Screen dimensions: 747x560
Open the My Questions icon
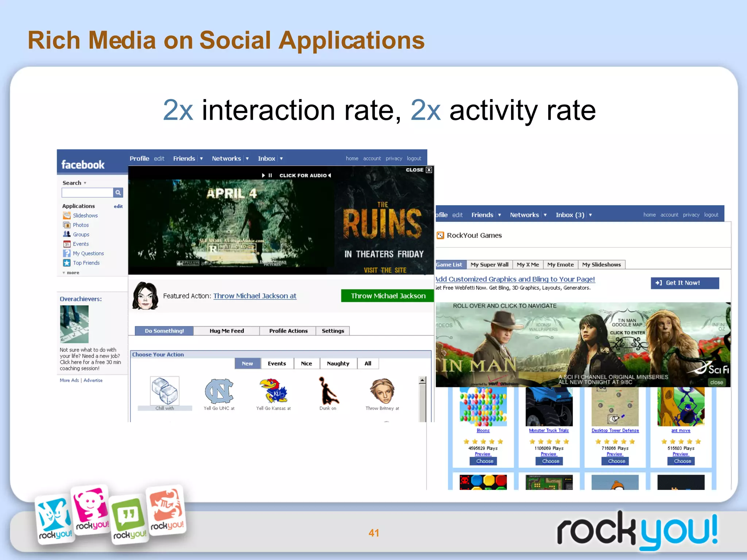[67, 253]
